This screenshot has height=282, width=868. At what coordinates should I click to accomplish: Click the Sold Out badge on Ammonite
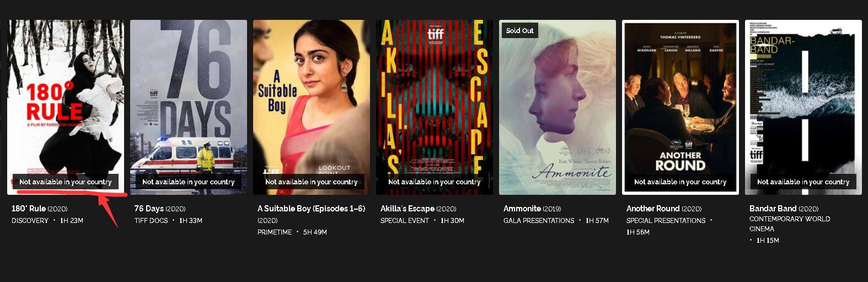click(x=519, y=30)
